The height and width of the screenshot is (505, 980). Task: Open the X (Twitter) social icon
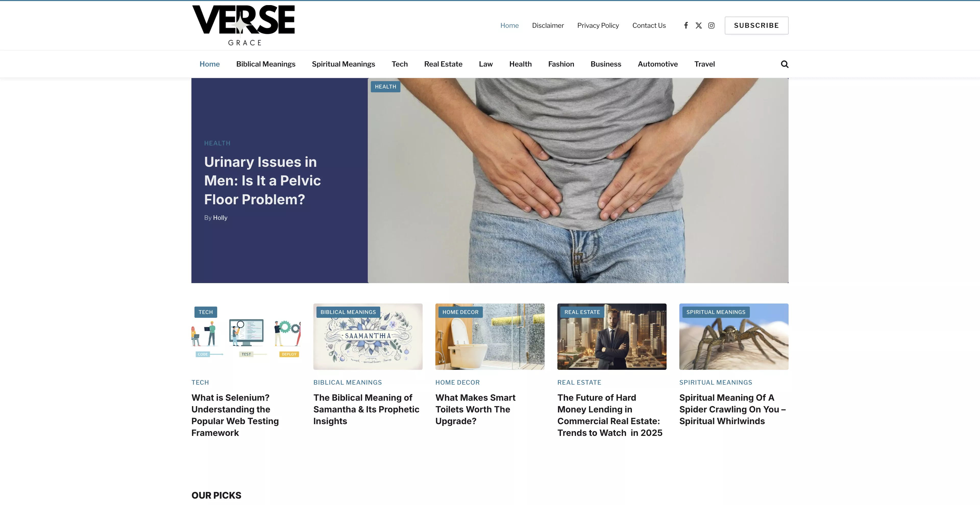click(x=699, y=26)
